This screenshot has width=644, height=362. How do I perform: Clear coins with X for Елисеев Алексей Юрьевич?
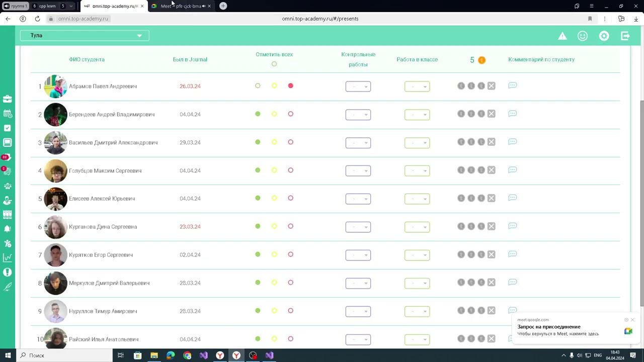(x=492, y=199)
